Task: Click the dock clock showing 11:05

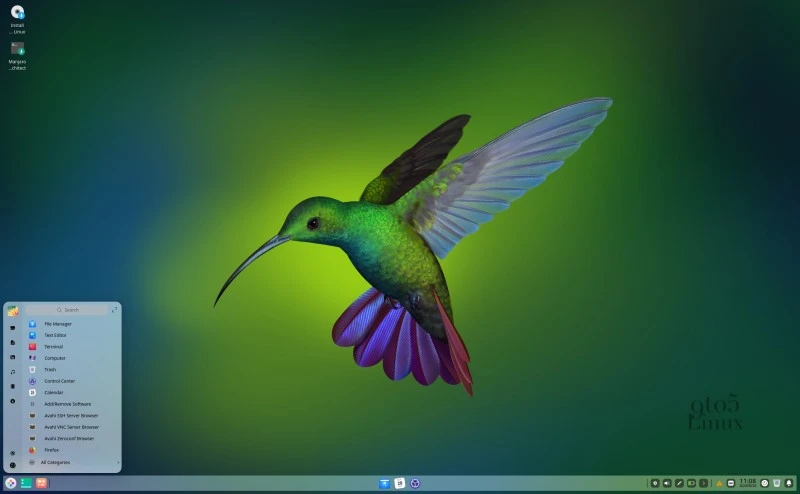Action: 748,483
